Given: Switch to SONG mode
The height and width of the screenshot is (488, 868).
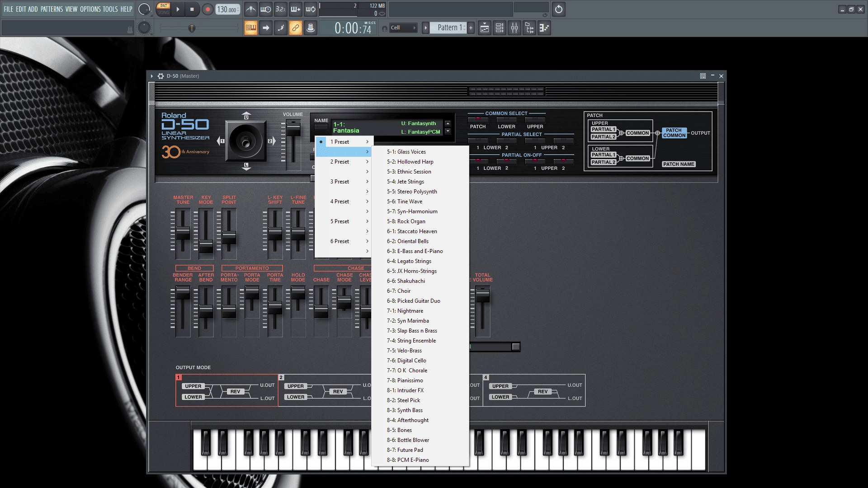Looking at the screenshot, I should (164, 13).
